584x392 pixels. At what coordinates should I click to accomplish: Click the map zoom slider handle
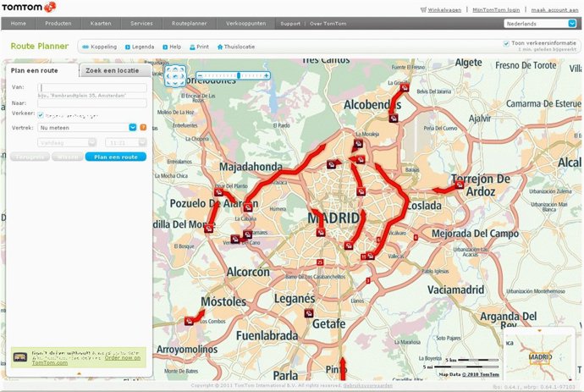(x=239, y=75)
